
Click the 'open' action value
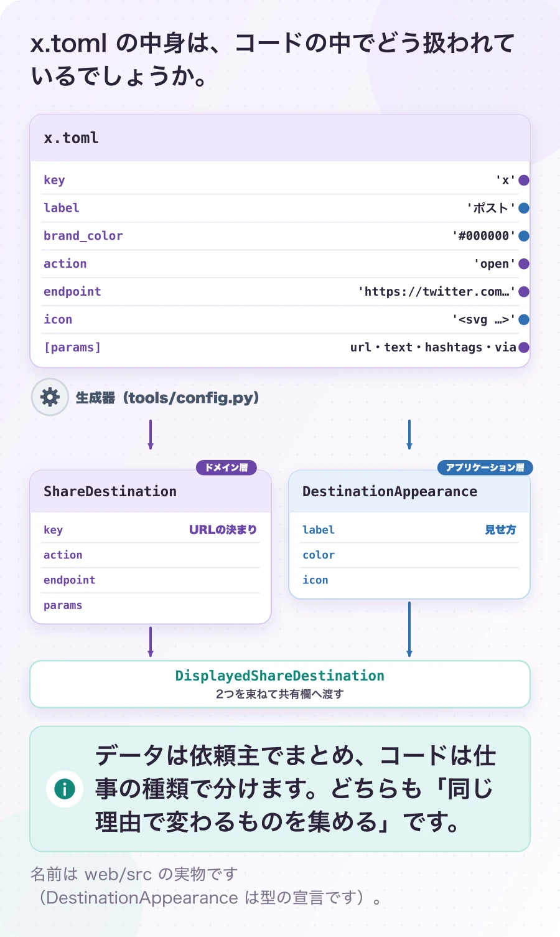(x=495, y=264)
